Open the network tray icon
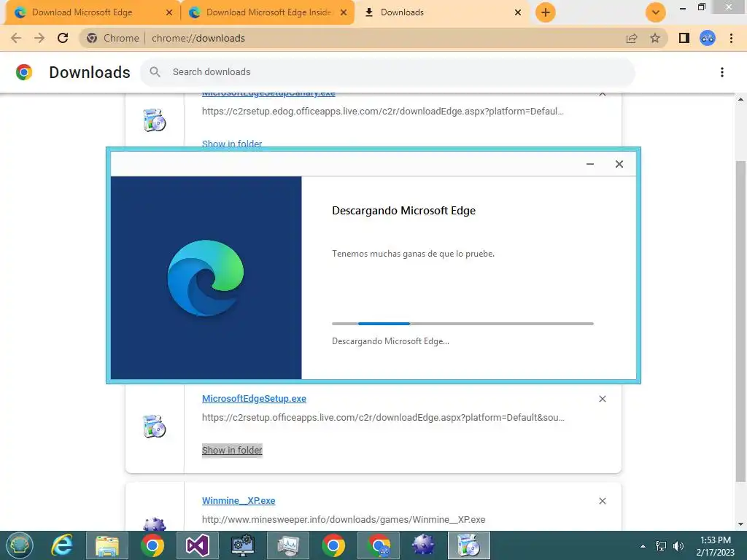Image resolution: width=747 pixels, height=560 pixels. click(x=661, y=546)
